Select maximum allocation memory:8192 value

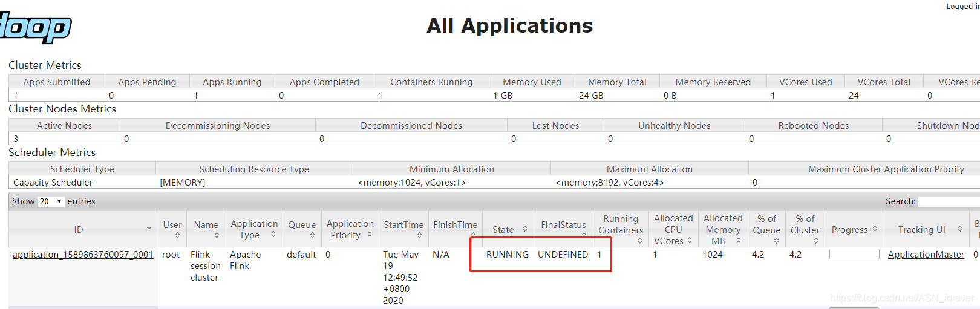pyautogui.click(x=610, y=183)
